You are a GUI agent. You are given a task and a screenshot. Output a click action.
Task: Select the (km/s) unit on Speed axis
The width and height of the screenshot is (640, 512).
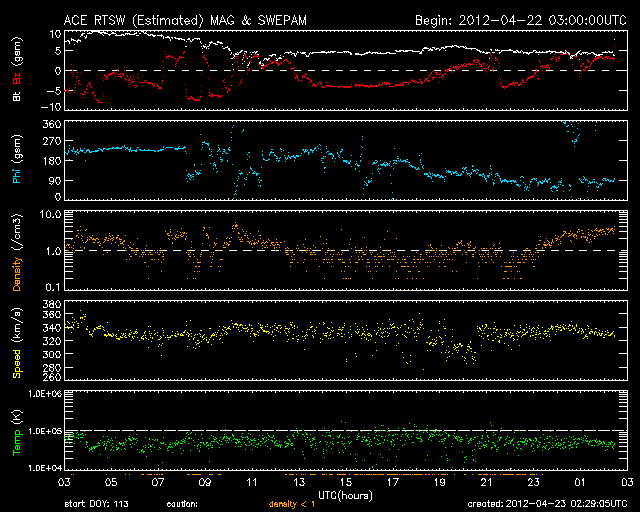(17, 326)
